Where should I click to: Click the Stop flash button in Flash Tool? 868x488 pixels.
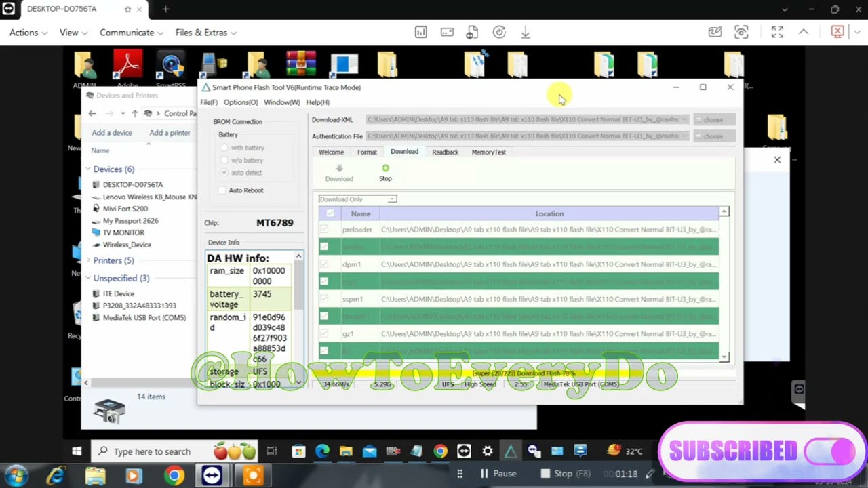coord(385,173)
